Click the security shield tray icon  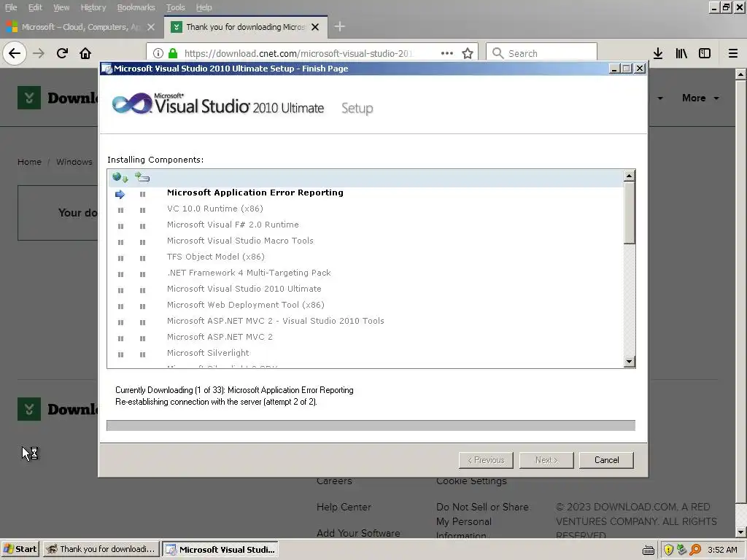668,550
